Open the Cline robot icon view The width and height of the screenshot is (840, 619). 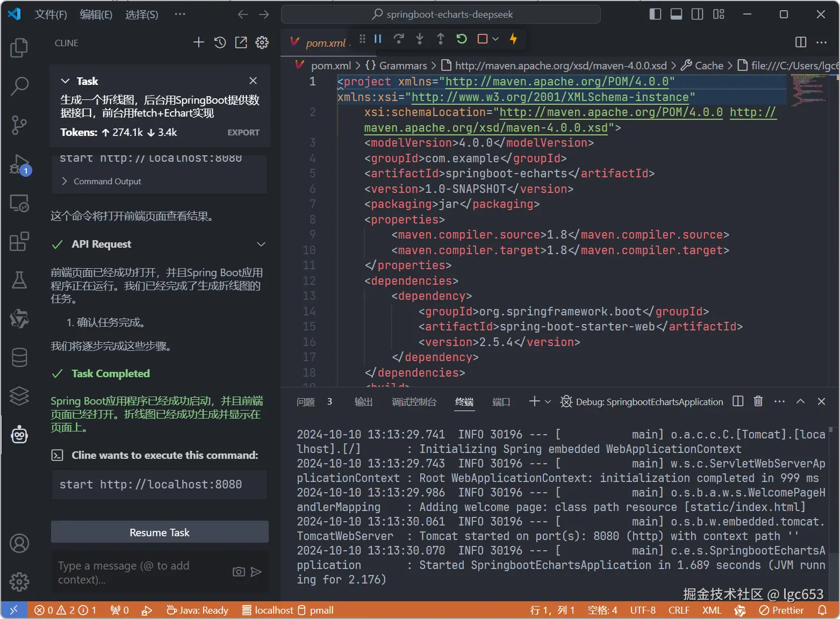click(x=19, y=435)
